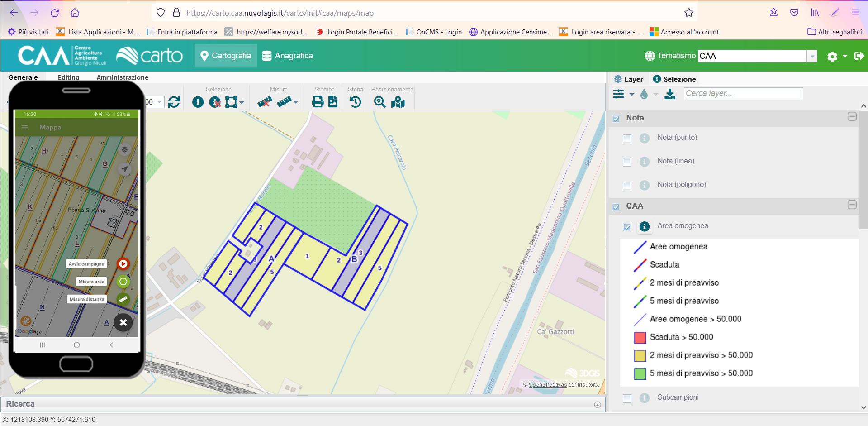Click the delete measurement icon in Misura group

tap(265, 102)
